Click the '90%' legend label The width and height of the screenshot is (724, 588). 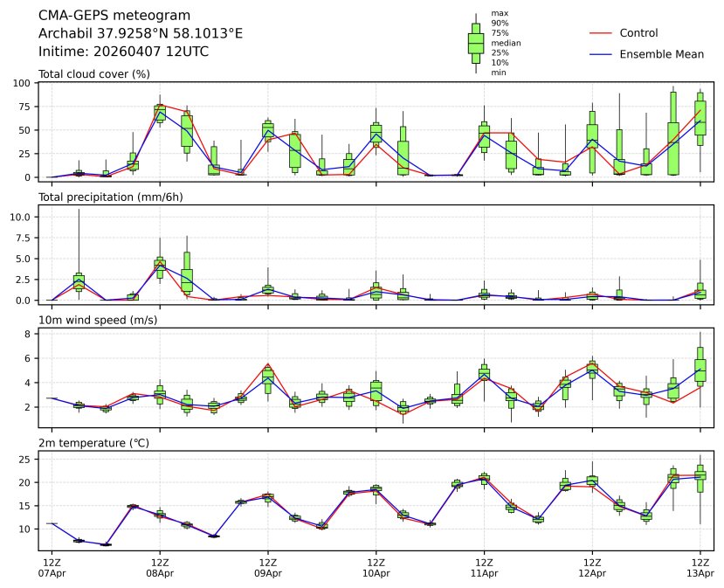[500, 23]
